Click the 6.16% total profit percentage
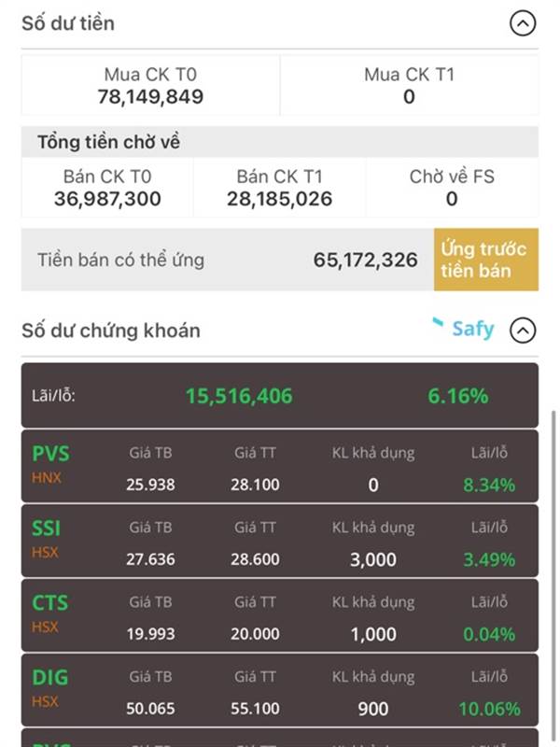560x747 pixels. point(458,396)
